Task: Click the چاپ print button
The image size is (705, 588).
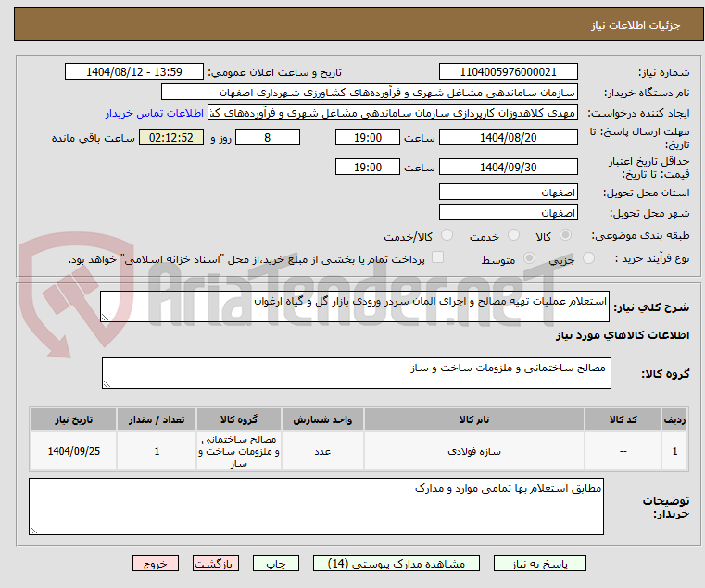Action: (276, 563)
